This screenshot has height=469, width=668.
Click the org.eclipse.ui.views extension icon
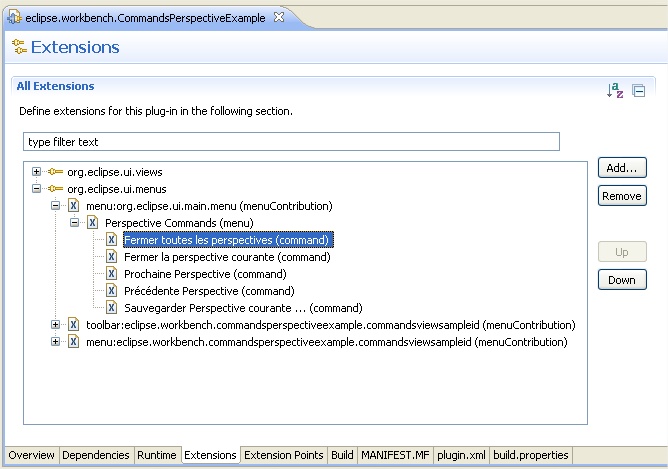[56, 172]
